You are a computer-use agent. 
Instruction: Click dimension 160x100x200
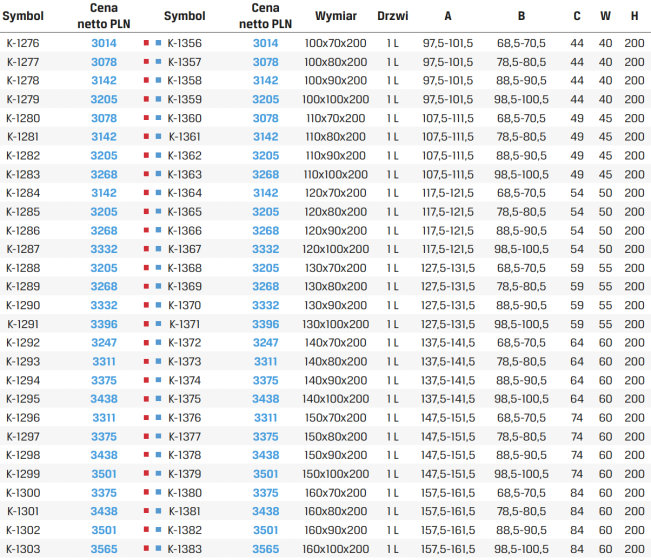pyautogui.click(x=335, y=549)
